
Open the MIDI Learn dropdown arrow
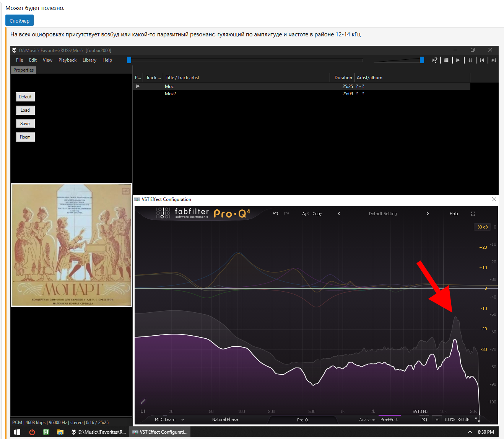[183, 419]
